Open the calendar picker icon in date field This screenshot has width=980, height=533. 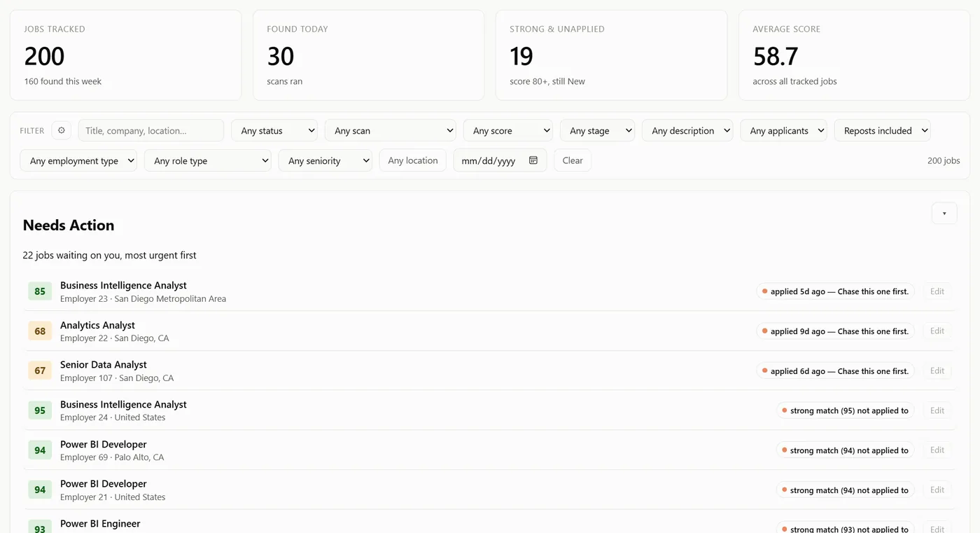pyautogui.click(x=533, y=160)
